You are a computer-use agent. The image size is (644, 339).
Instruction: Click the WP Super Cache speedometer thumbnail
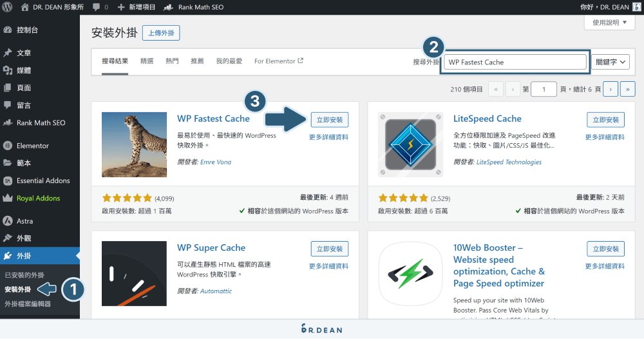135,274
